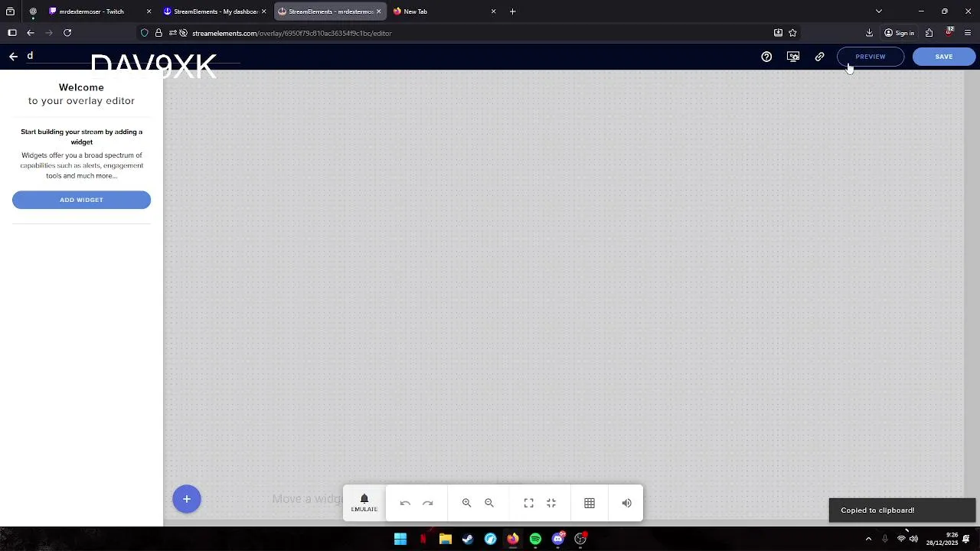The width and height of the screenshot is (980, 551).
Task: Click the Welcome heading text
Action: pos(81,87)
